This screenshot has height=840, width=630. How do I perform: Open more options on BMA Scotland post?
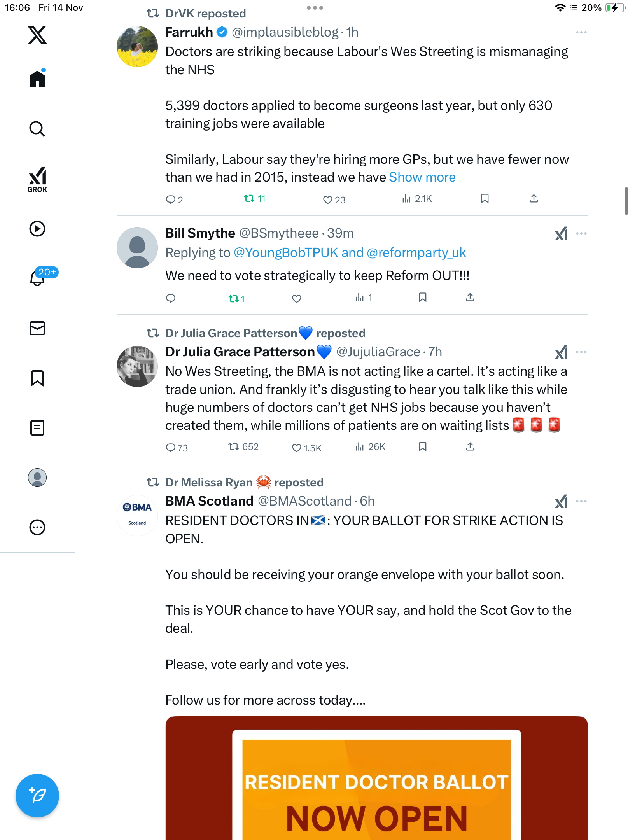click(581, 501)
